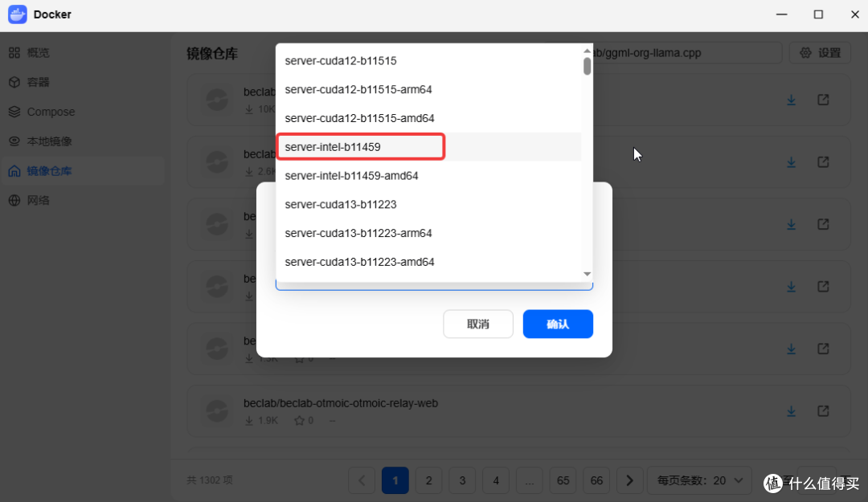Choose tag server-cuda12-b11515-arm64

click(x=428, y=90)
